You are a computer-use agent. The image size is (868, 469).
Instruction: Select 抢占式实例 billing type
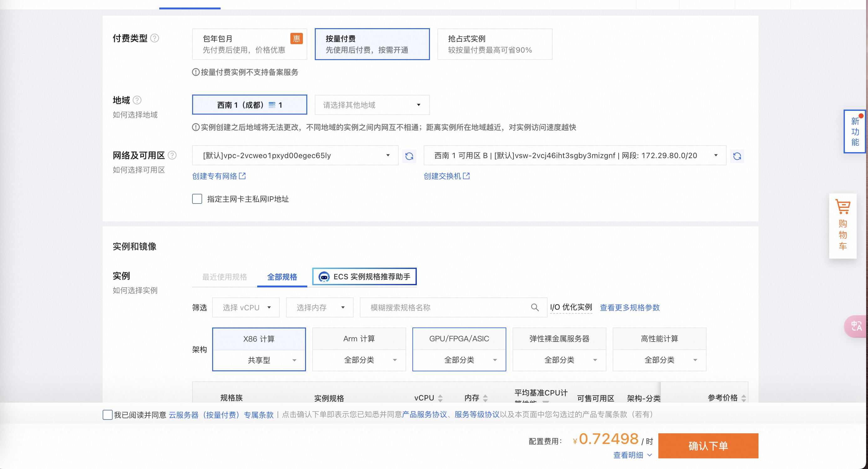495,44
